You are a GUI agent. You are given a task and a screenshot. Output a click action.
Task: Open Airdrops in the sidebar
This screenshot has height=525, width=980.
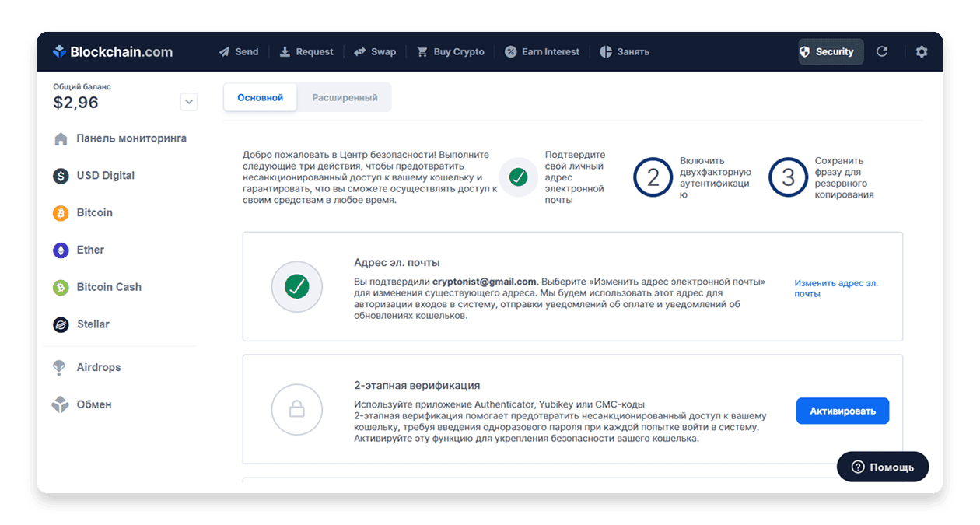tap(87, 368)
